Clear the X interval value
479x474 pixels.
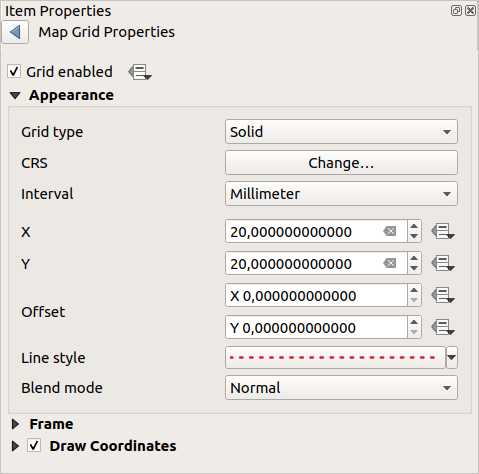pyautogui.click(x=390, y=231)
